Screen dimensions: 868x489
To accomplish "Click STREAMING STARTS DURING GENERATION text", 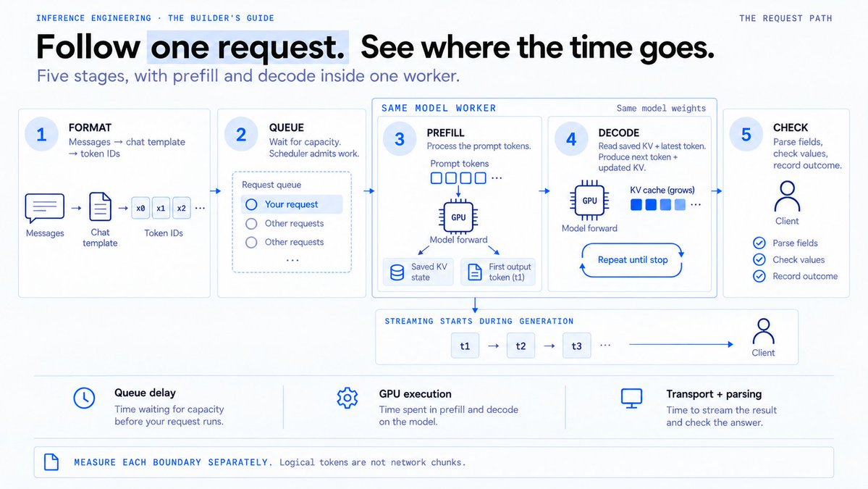I will click(479, 321).
